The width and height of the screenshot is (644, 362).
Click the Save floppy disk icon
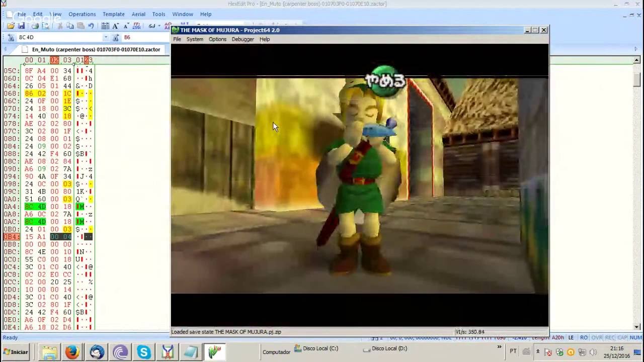21,26
